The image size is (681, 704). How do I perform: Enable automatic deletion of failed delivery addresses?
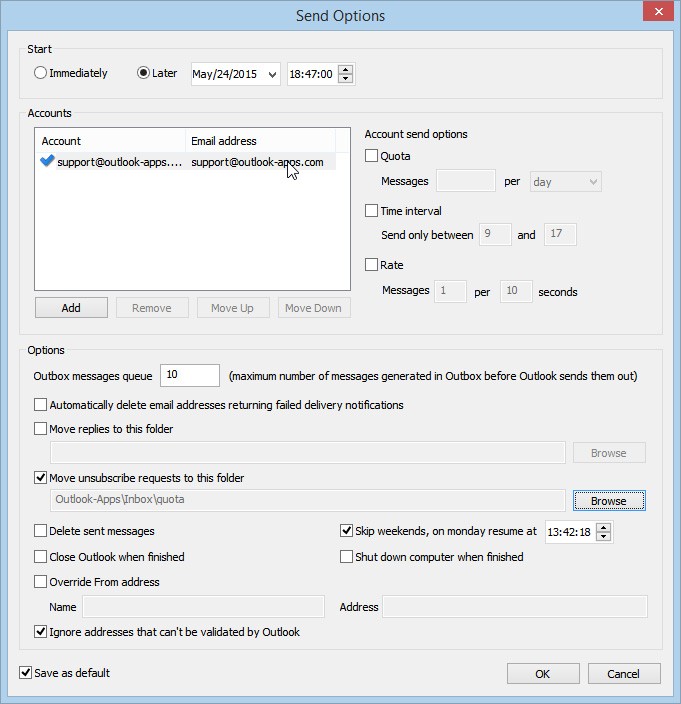click(x=40, y=405)
